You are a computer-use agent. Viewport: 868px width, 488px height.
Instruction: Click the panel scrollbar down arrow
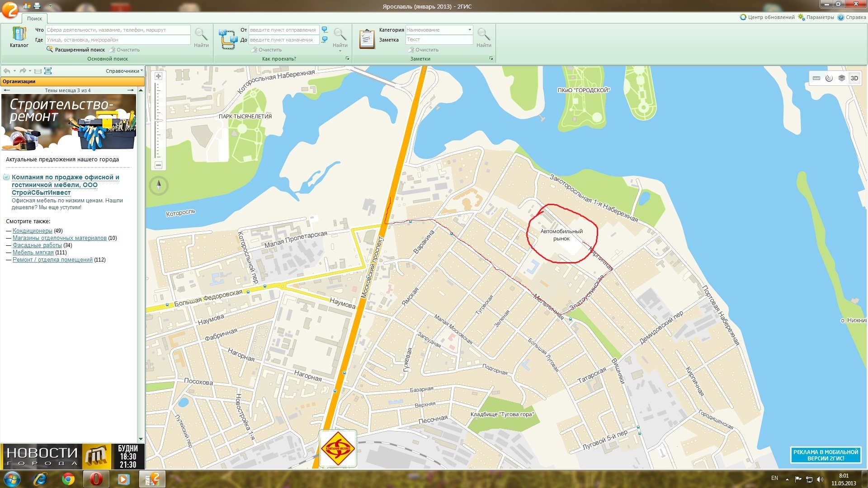coord(141,439)
